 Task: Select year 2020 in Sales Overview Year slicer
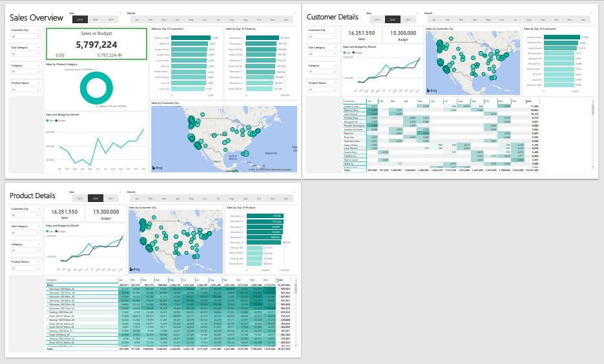click(x=96, y=20)
